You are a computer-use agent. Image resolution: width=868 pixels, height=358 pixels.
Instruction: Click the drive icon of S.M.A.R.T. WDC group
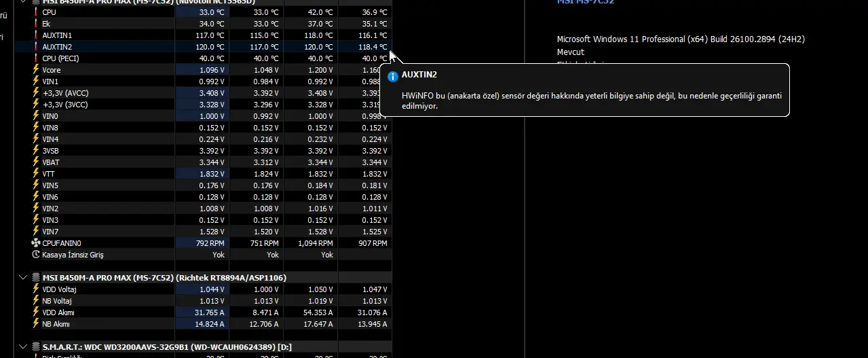[x=35, y=347]
